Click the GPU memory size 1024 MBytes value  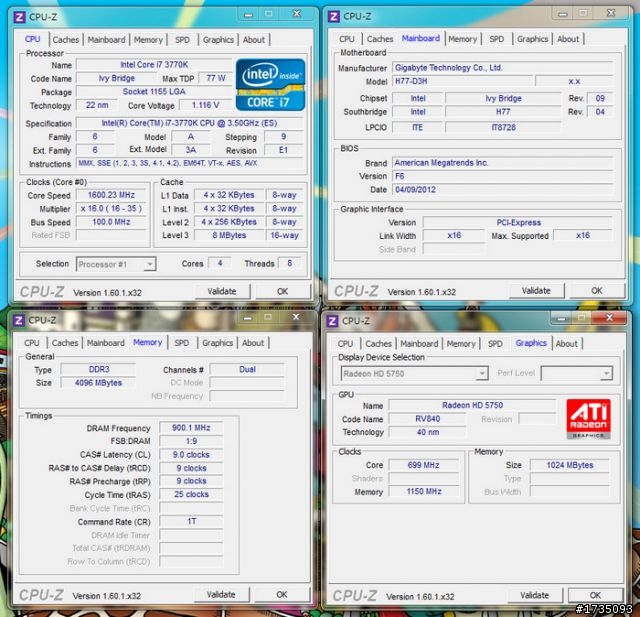point(570,465)
